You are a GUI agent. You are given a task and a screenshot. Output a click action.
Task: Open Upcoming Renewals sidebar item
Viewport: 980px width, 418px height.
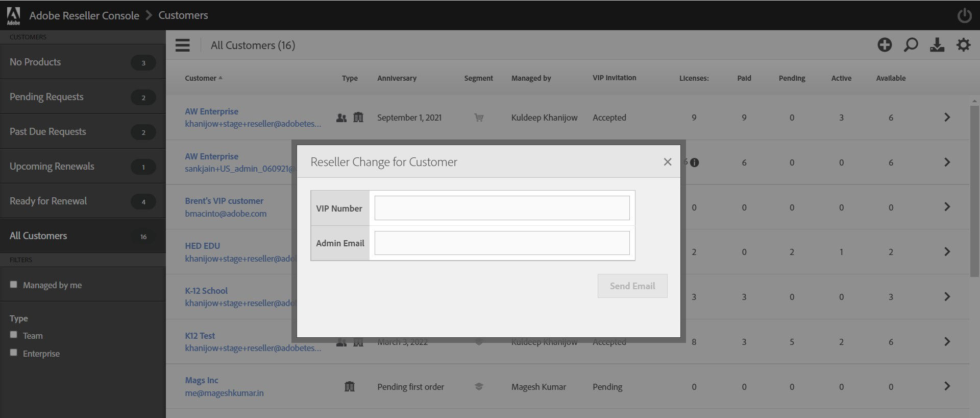[83, 167]
